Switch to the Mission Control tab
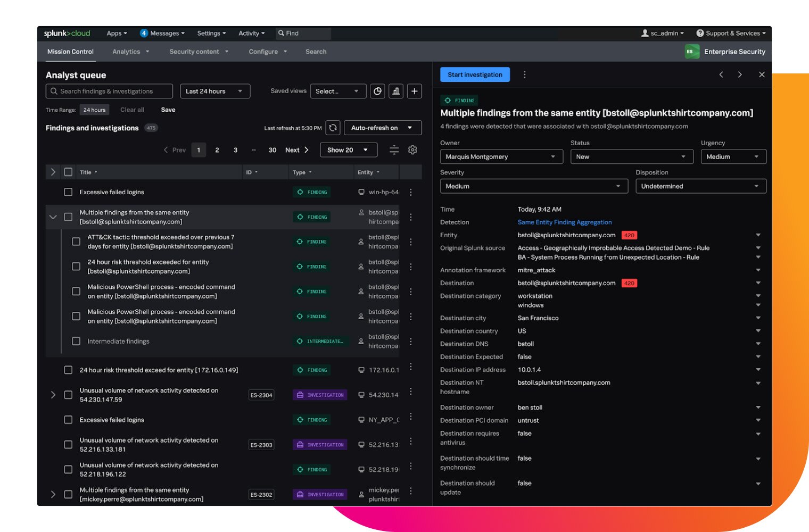 pyautogui.click(x=70, y=52)
